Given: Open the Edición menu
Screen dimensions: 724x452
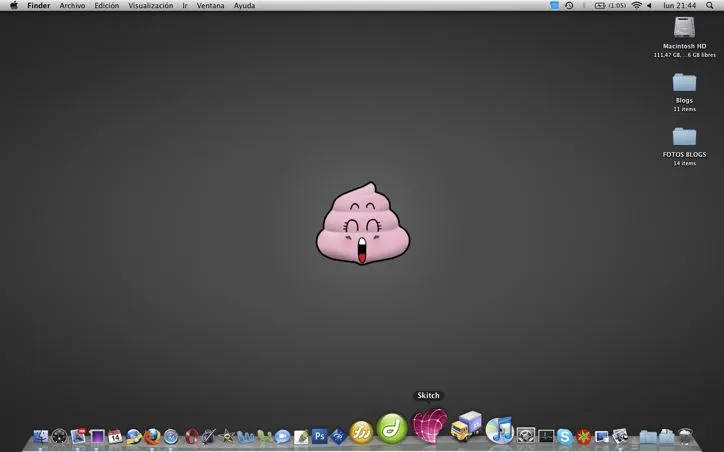Looking at the screenshot, I should click(x=107, y=6).
